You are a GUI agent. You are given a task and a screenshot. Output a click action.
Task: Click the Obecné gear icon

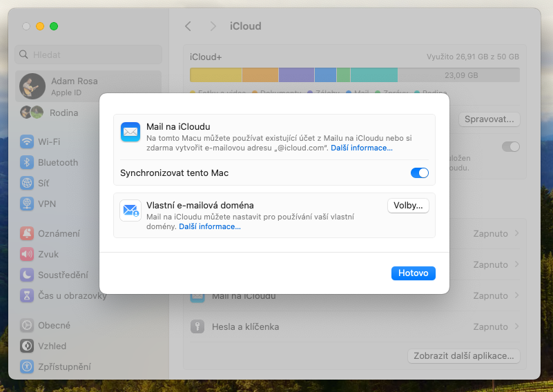[x=27, y=325]
